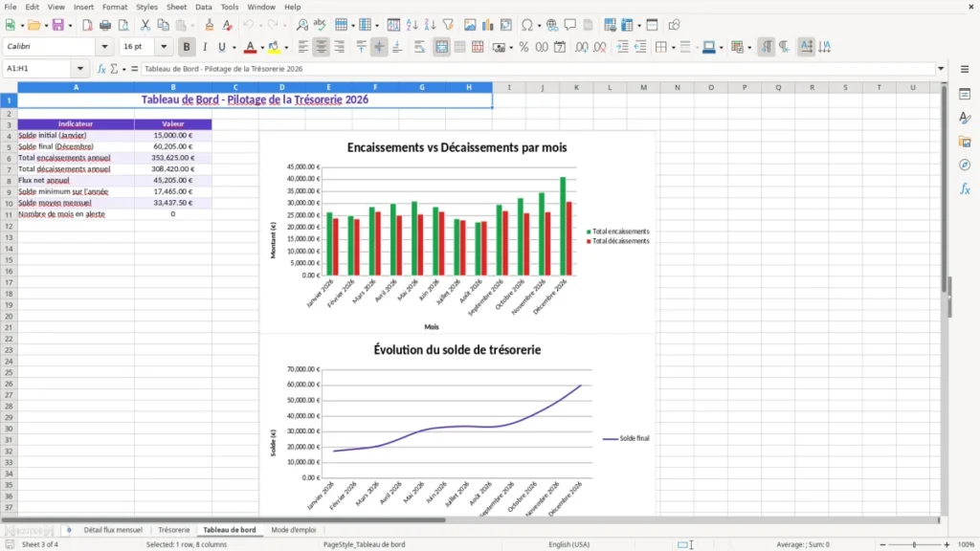The width and height of the screenshot is (980, 551).
Task: Click the Format as Date icon
Action: 560,47
